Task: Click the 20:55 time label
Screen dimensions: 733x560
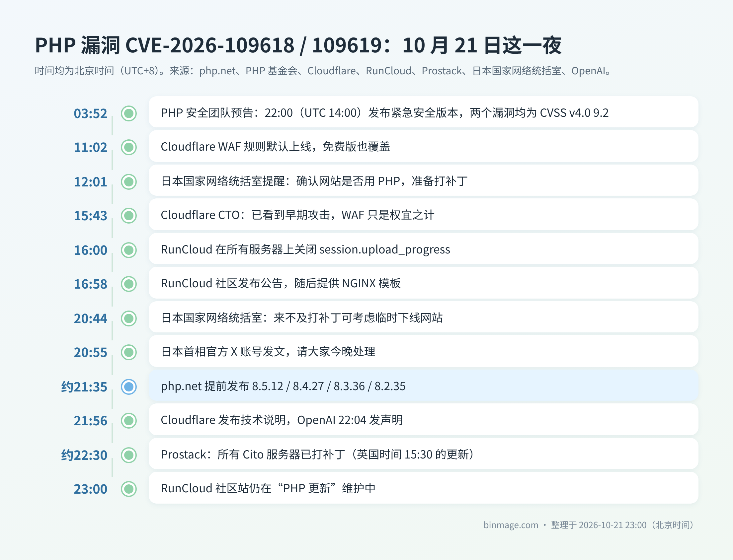Action: pos(90,353)
